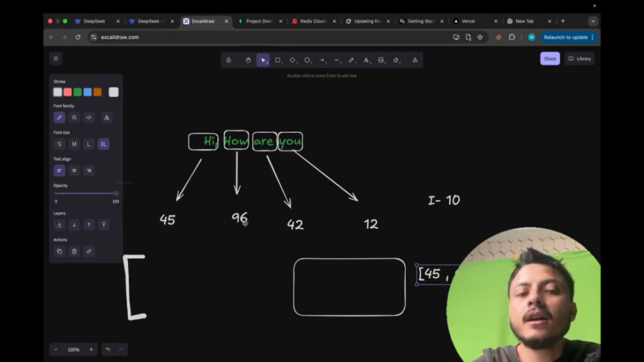Screen dimensions: 644x362
Task: Switch to the Vercel tab
Action: (x=474, y=21)
